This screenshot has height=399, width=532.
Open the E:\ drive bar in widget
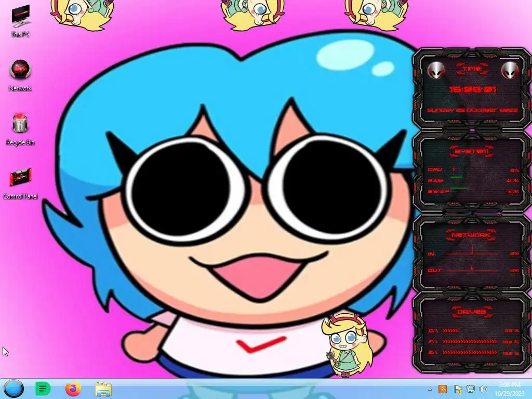click(473, 353)
